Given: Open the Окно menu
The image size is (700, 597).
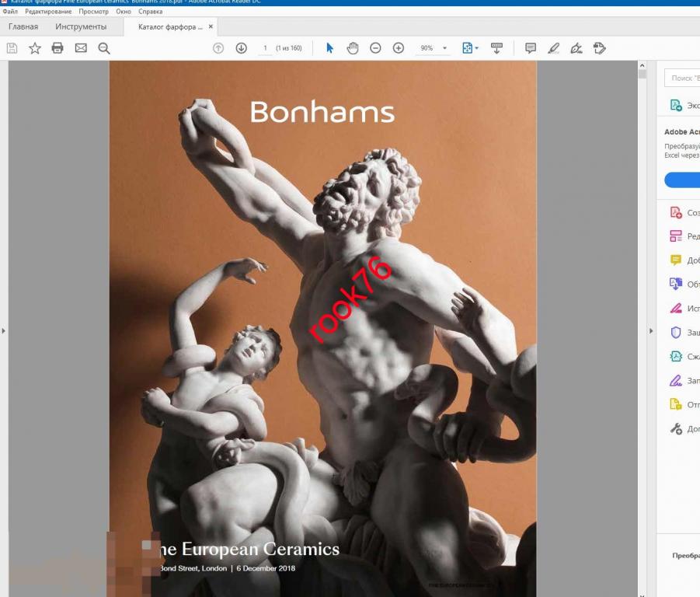Looking at the screenshot, I should point(124,12).
